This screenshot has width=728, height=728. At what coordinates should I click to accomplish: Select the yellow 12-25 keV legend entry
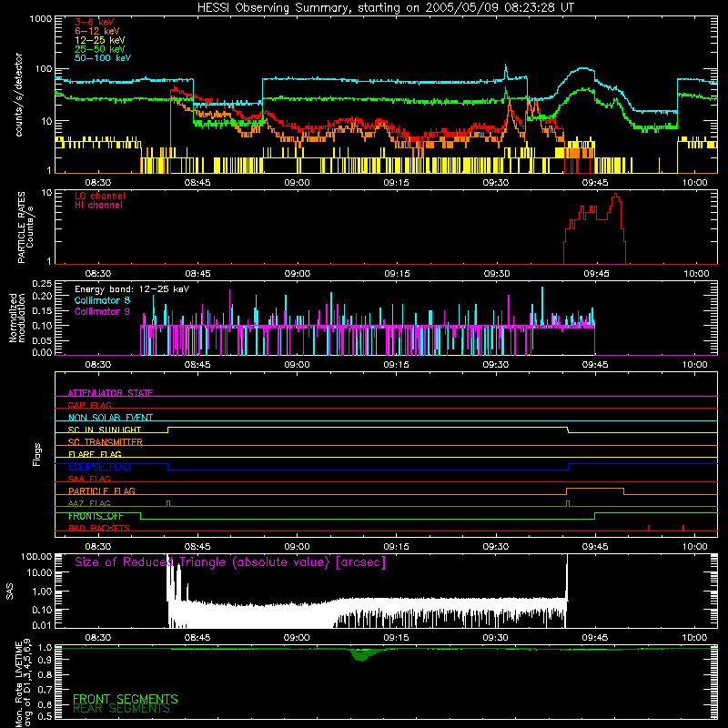coord(100,40)
